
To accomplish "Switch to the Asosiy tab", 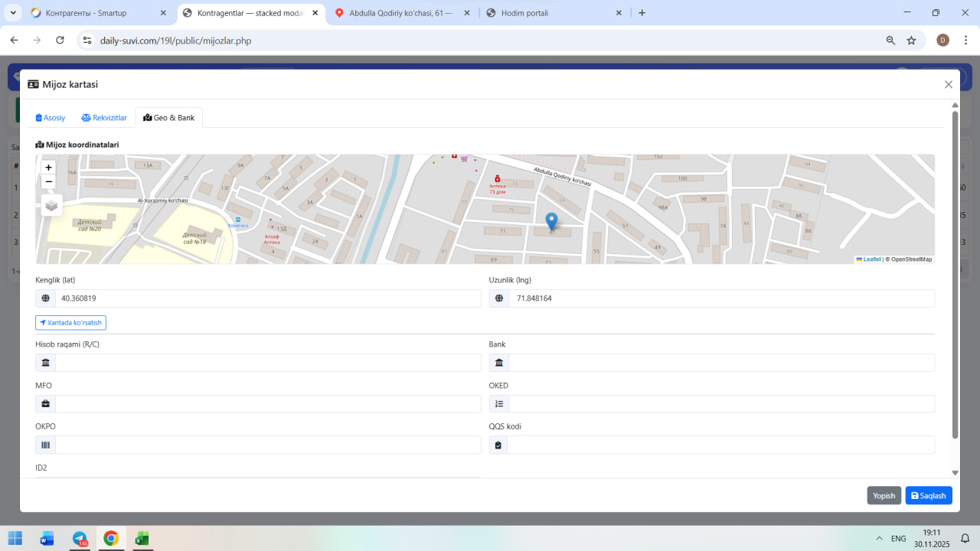I will click(51, 118).
